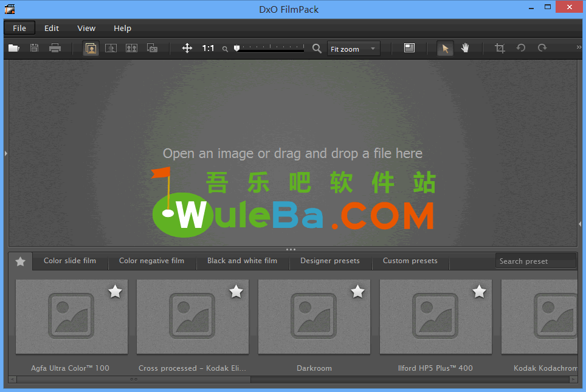Switch to Color slide film tab
Screen dimensions: 586x392
point(70,261)
